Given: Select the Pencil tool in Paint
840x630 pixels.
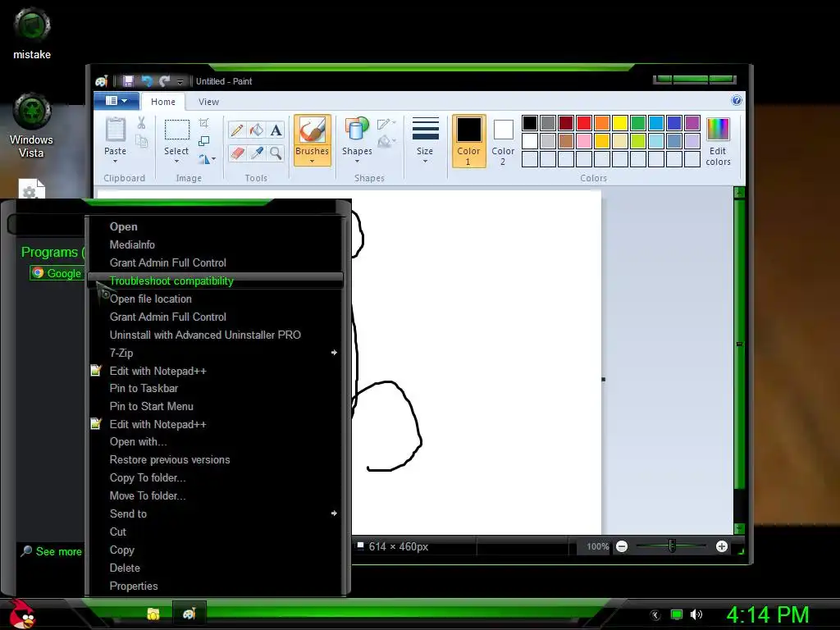Looking at the screenshot, I should (x=237, y=130).
